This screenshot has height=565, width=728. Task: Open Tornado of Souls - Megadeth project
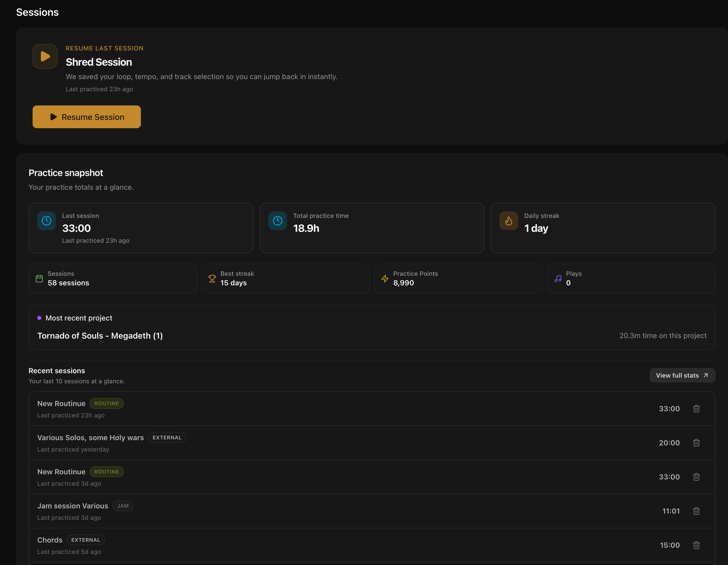[100, 336]
